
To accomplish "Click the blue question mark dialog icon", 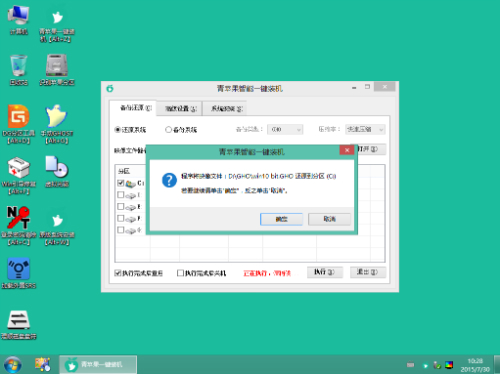I will point(169,180).
